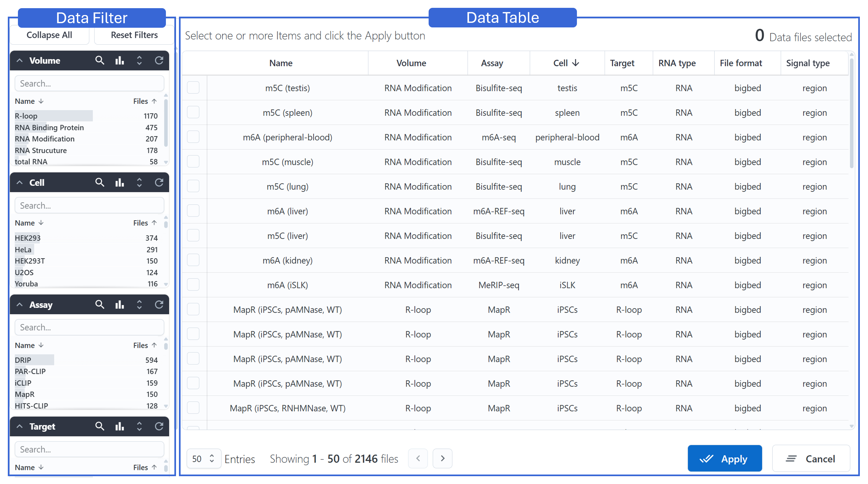Change the 50 entries per page selector
Screen dimensions: 868x484
[x=203, y=458]
